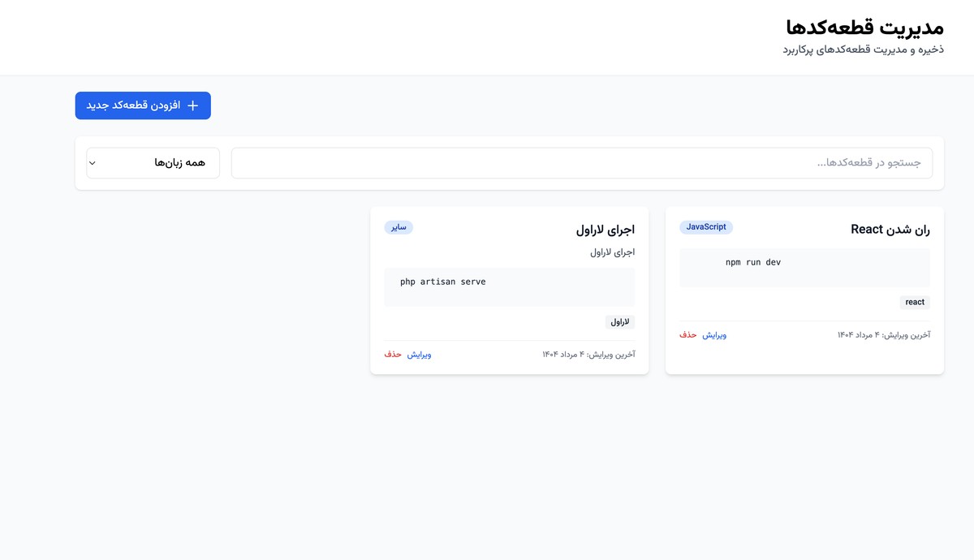
Task: Click the chevron on the language filter
Action: [x=92, y=162]
